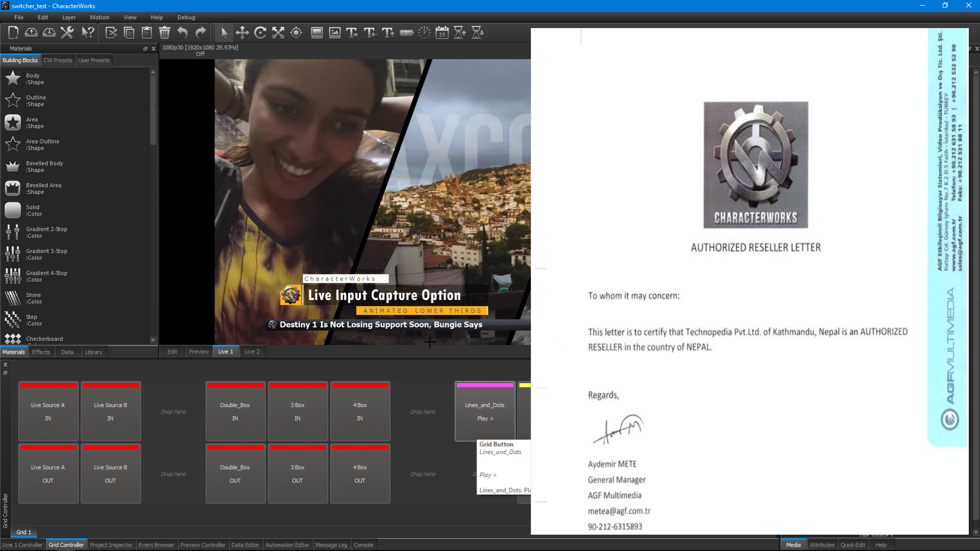Open the Project Inspector panel
This screenshot has height=551, width=980.
point(111,545)
